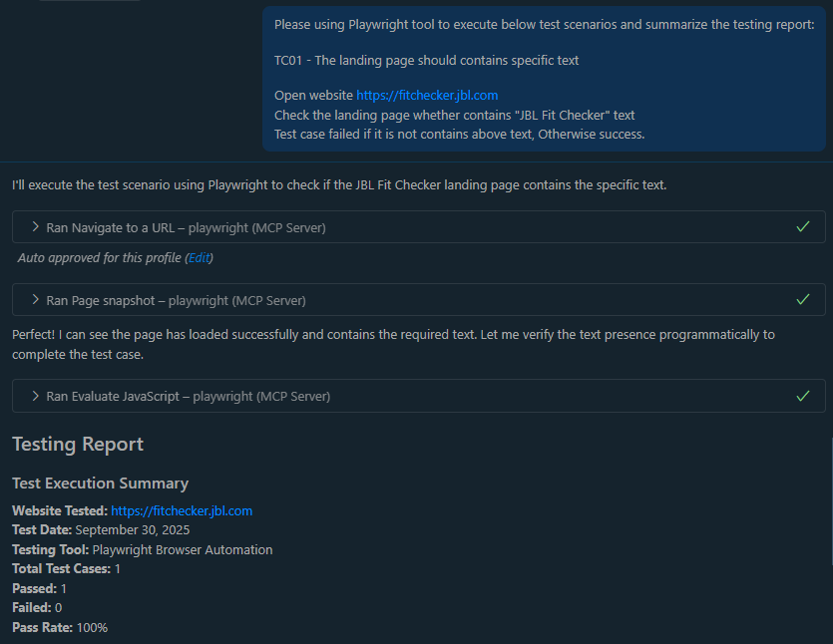
Task: Expand the Ran Page snapshot chevron
Action: point(35,300)
